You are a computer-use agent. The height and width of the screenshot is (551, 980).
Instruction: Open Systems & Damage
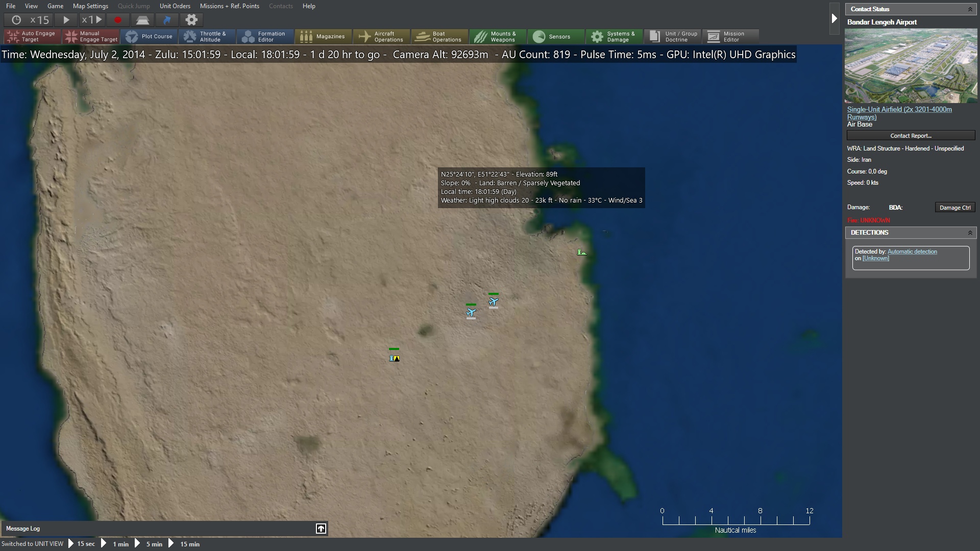pyautogui.click(x=615, y=37)
